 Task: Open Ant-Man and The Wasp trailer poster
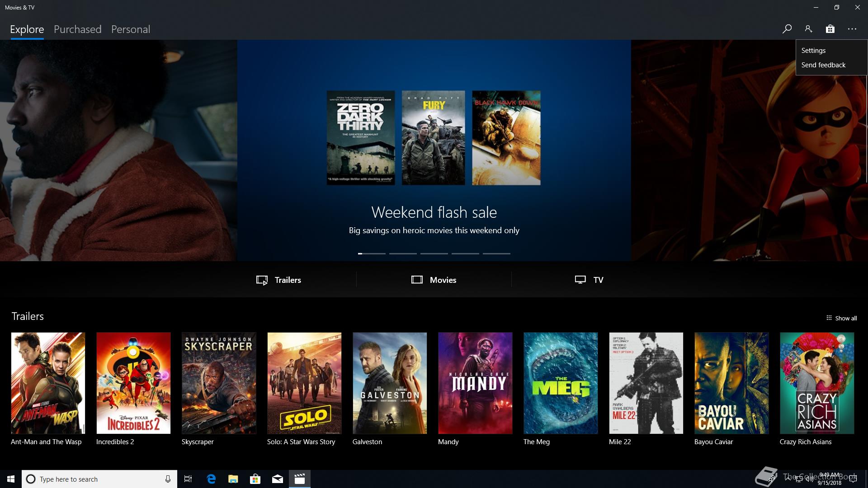click(48, 383)
